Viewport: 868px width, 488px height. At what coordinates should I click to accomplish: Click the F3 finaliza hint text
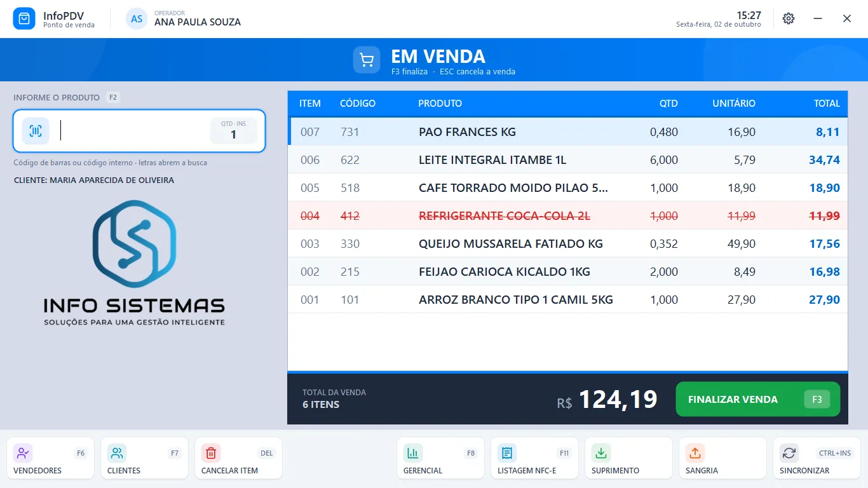coord(409,72)
